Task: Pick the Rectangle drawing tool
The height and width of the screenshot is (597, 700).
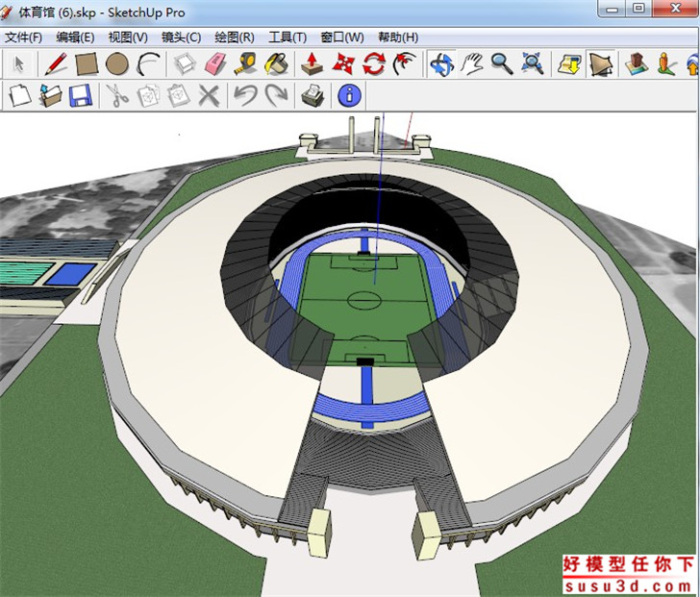Action: tap(87, 63)
